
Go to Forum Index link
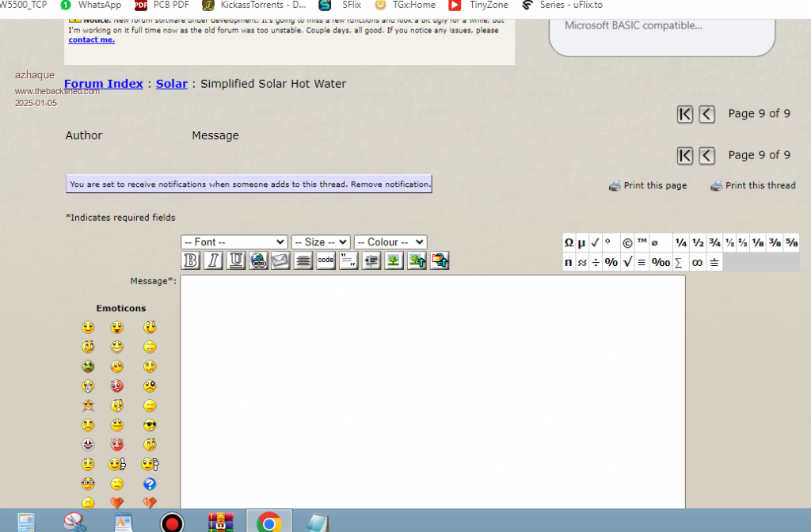tap(104, 84)
